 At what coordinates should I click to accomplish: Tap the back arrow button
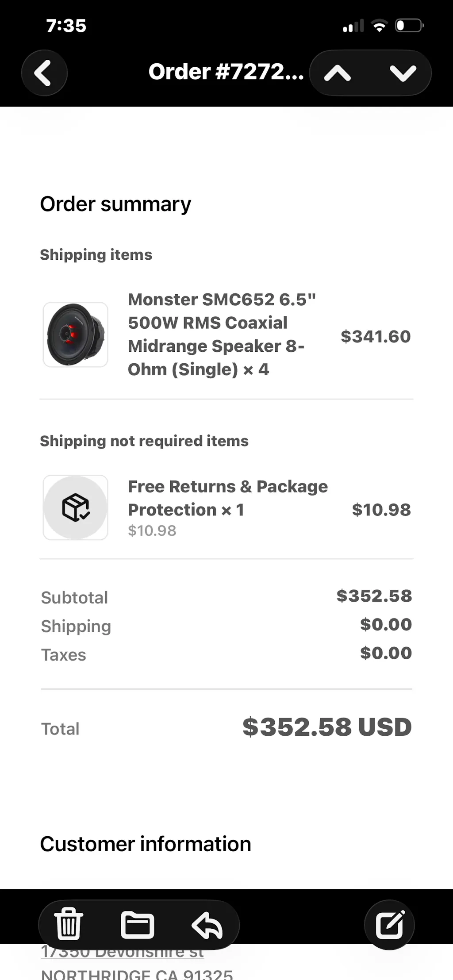point(44,73)
